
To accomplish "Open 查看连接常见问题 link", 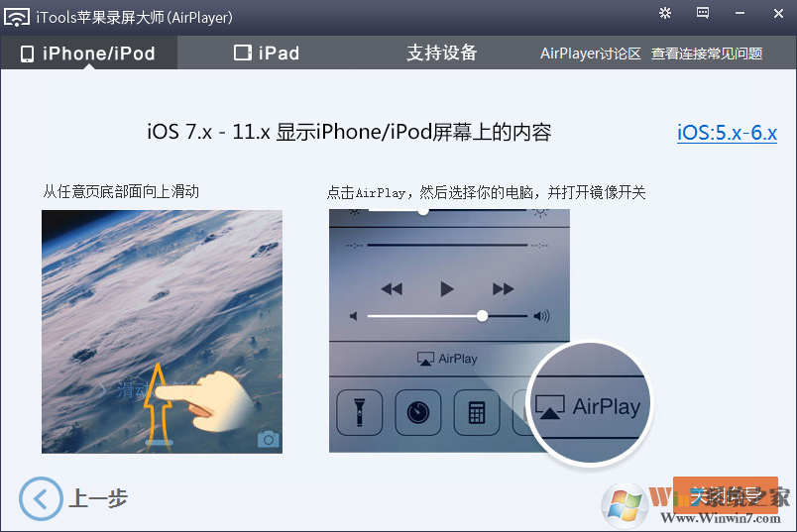I will [x=707, y=53].
